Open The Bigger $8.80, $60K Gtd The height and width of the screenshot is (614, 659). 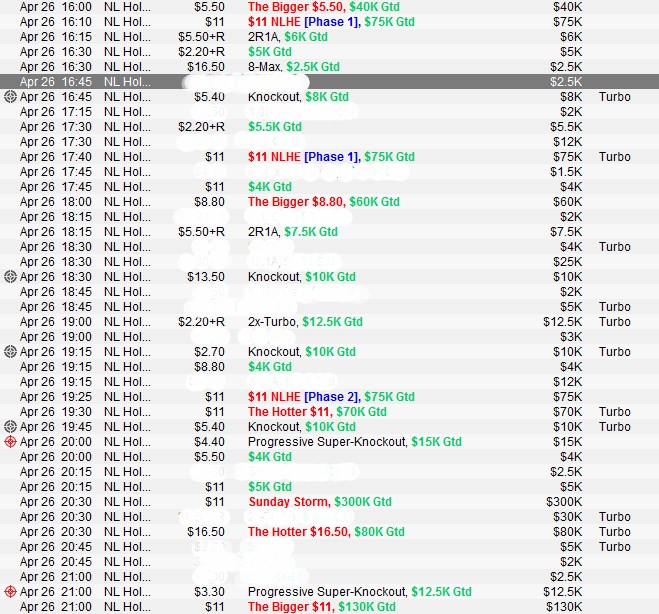pyautogui.click(x=324, y=202)
